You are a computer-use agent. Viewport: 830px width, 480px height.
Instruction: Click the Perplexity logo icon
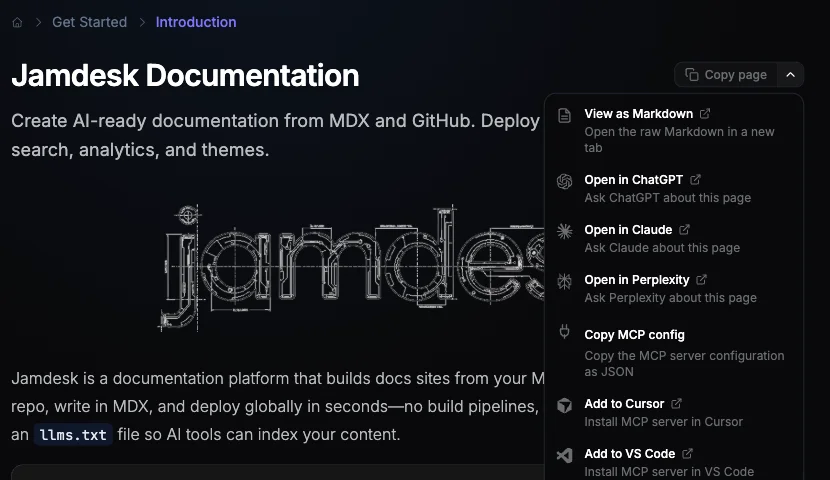tap(565, 281)
